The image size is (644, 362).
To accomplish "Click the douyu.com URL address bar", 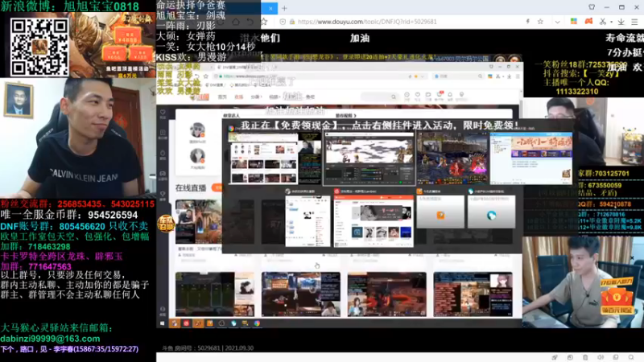I will [x=367, y=22].
